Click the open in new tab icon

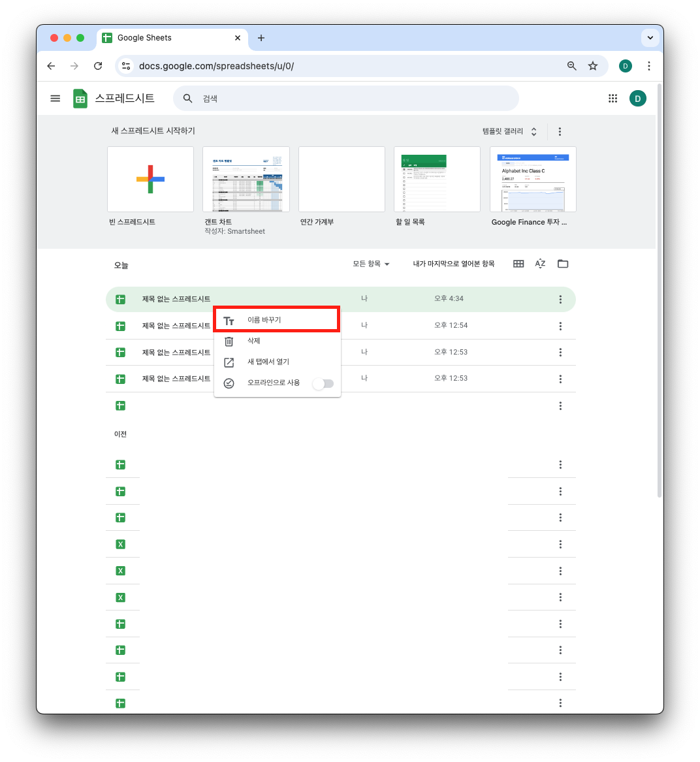click(229, 362)
